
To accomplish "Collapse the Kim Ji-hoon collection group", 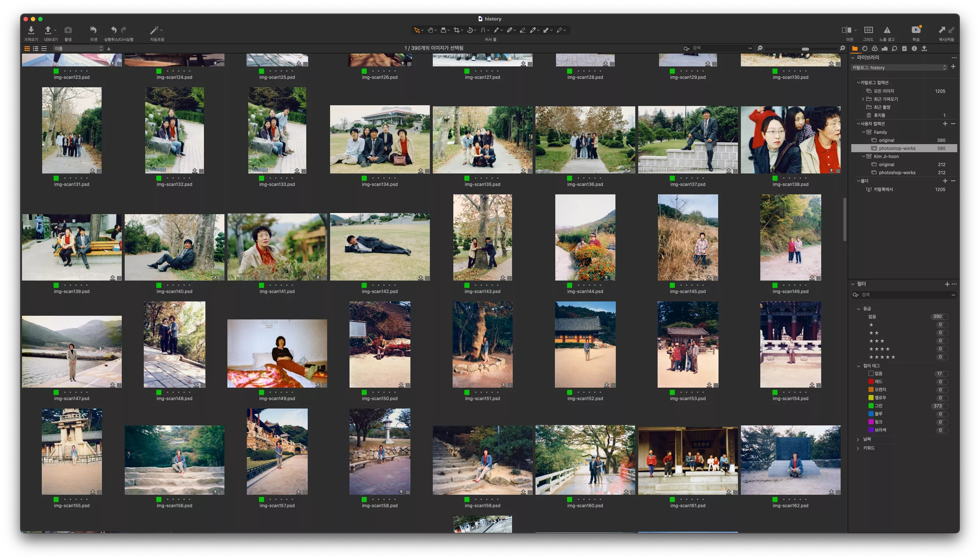I will (863, 157).
